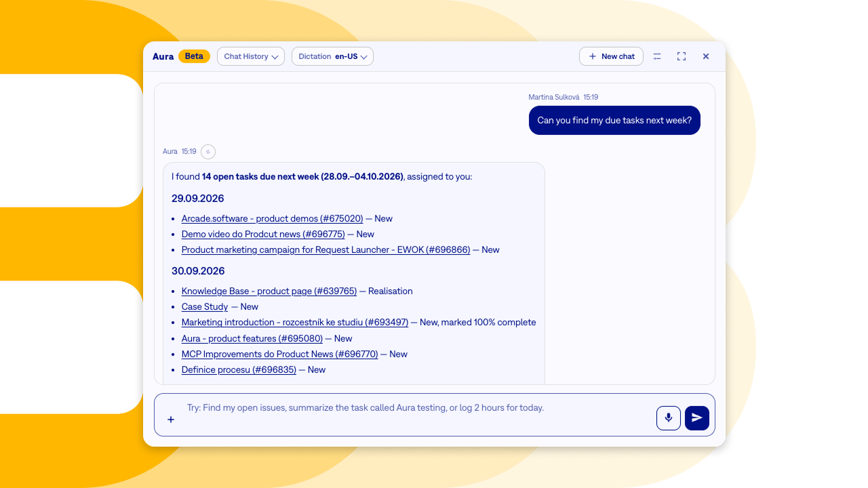
Task: Open the Dictation en-US language dropdown
Action: (332, 56)
